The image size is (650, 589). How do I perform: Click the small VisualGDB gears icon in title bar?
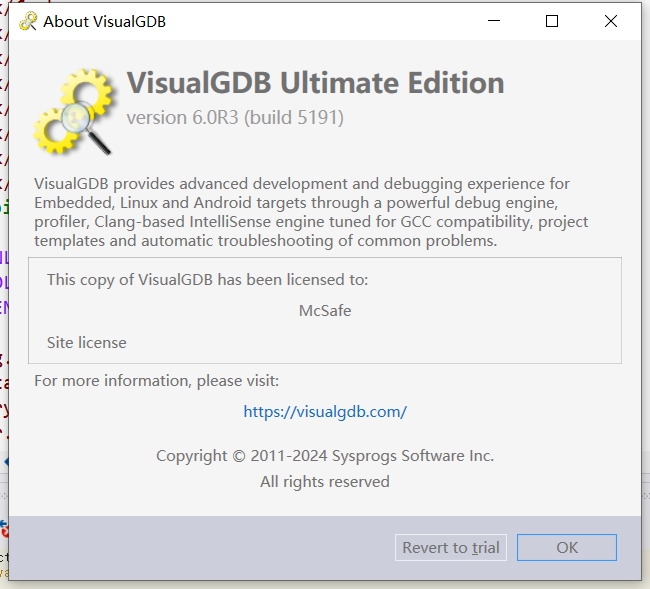pyautogui.click(x=28, y=22)
